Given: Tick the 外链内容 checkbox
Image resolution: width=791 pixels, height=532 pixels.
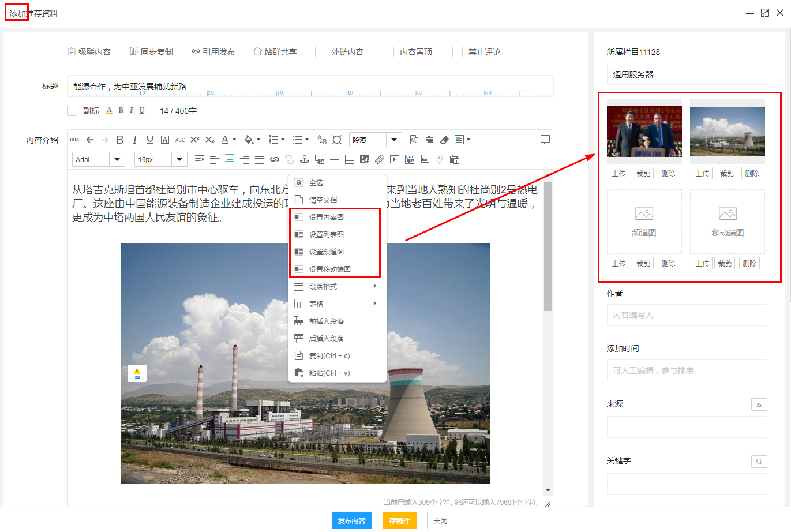Looking at the screenshot, I should click(x=320, y=52).
